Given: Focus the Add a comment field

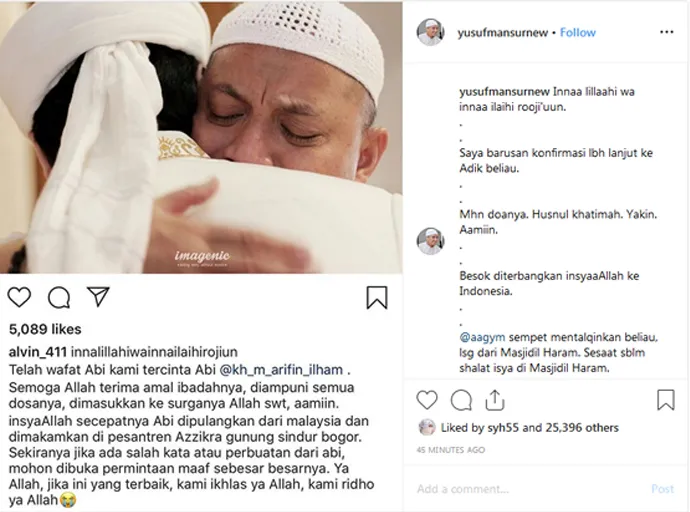Looking at the screenshot, I should tap(528, 489).
